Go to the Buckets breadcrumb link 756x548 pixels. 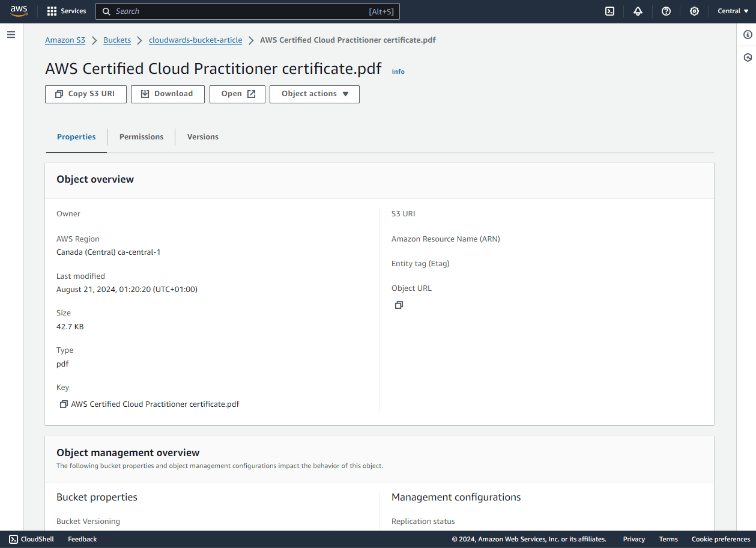coord(117,40)
